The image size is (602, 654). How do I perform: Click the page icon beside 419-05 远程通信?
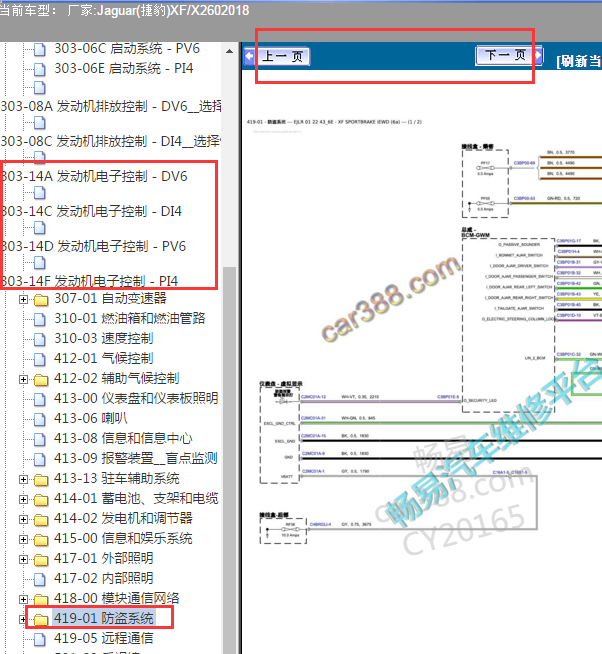pos(40,640)
